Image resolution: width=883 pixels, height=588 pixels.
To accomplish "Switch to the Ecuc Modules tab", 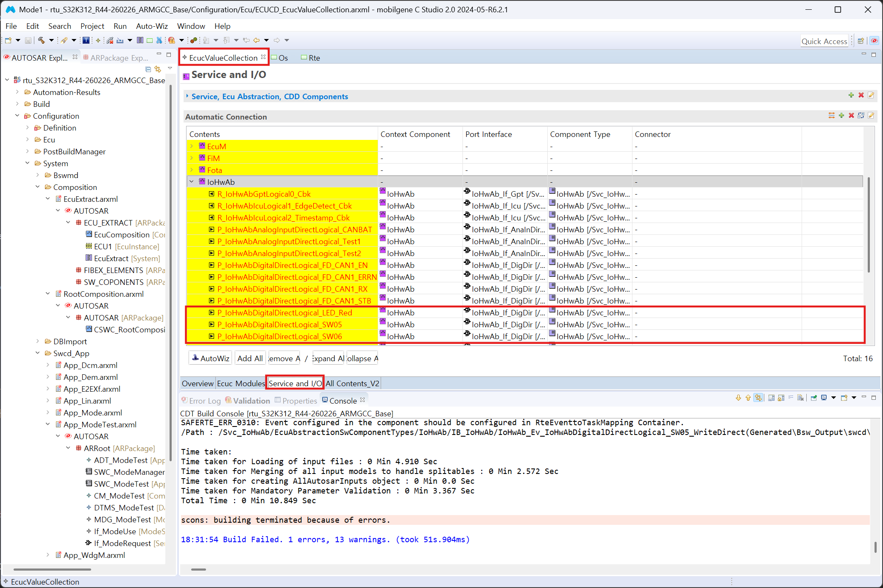I will pyautogui.click(x=241, y=383).
